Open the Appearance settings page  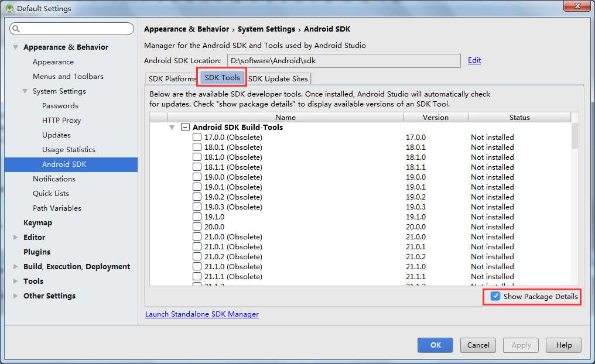53,62
